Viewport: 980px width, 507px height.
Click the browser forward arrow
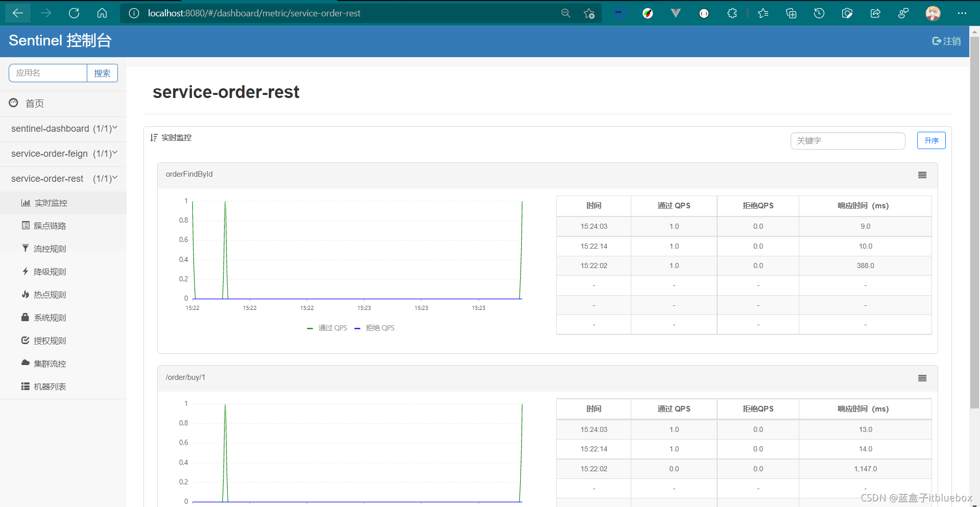(46, 13)
